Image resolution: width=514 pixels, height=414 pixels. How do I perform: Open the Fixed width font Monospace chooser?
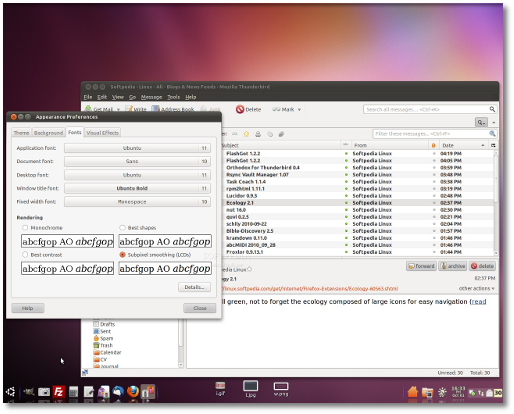(137, 202)
